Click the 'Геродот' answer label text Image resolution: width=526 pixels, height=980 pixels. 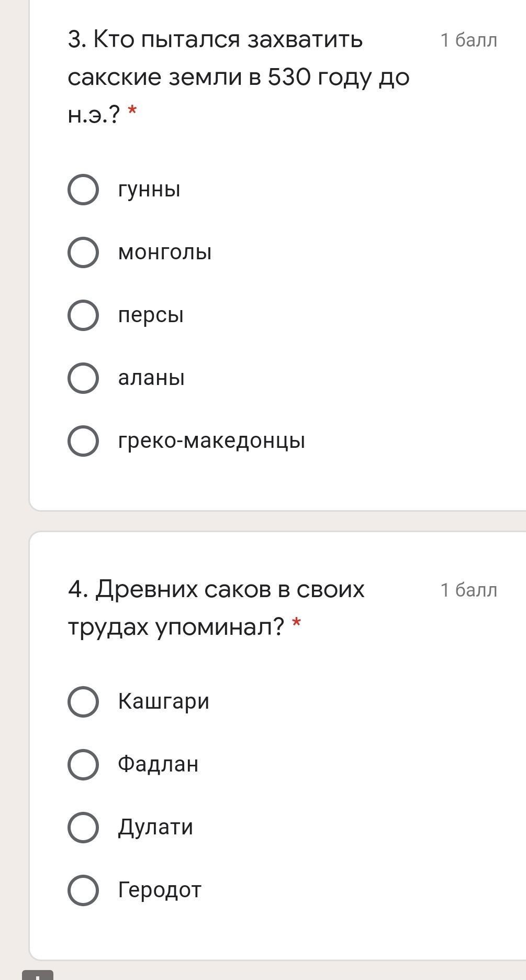(160, 890)
